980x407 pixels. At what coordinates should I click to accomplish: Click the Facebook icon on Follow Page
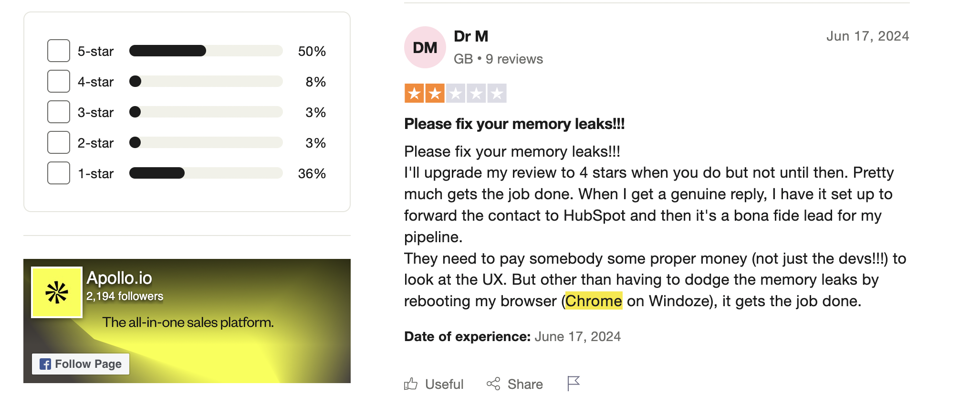[x=45, y=364]
